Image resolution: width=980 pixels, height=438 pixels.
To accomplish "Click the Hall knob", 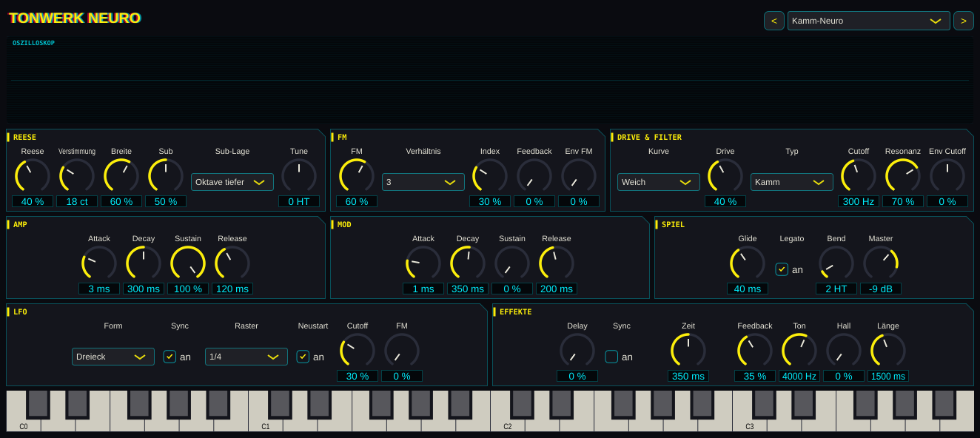I will click(844, 351).
